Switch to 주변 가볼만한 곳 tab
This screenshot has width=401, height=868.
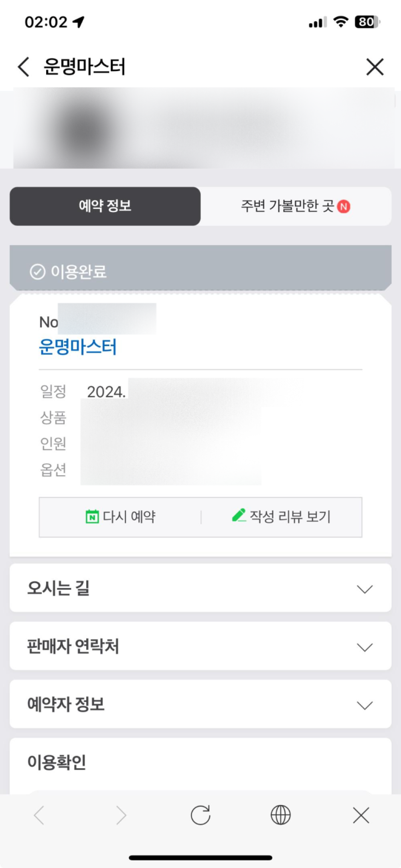pyautogui.click(x=287, y=206)
